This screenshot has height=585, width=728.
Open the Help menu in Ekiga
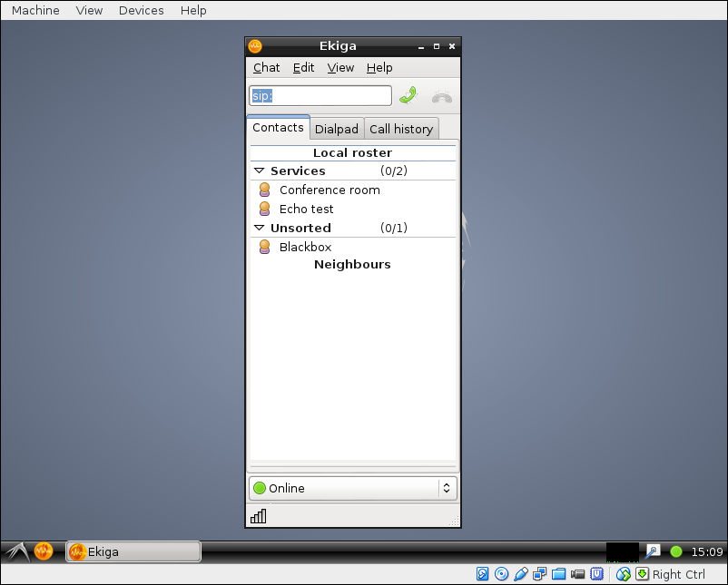pos(379,68)
